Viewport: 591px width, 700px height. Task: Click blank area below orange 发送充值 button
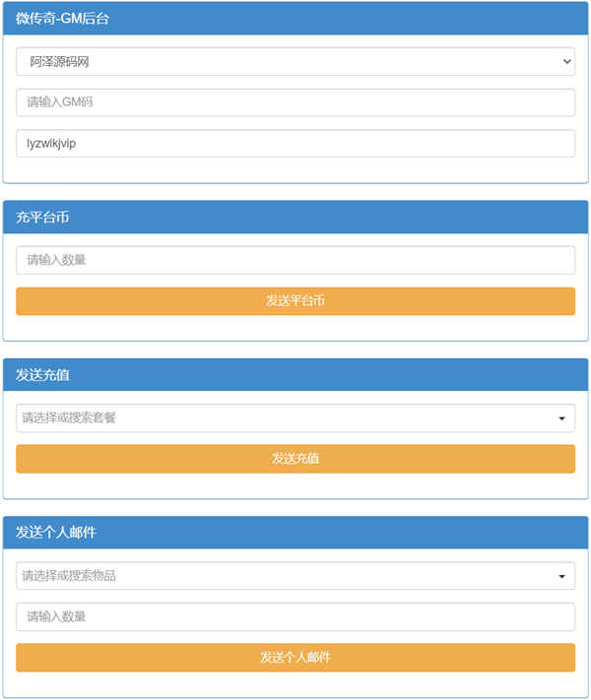point(295,485)
